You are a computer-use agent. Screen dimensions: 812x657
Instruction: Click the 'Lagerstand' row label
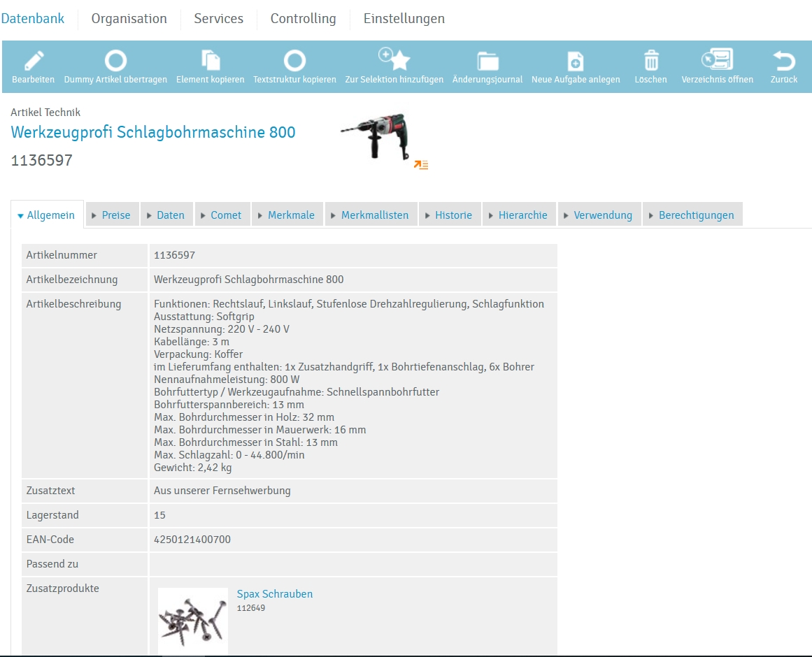click(52, 515)
